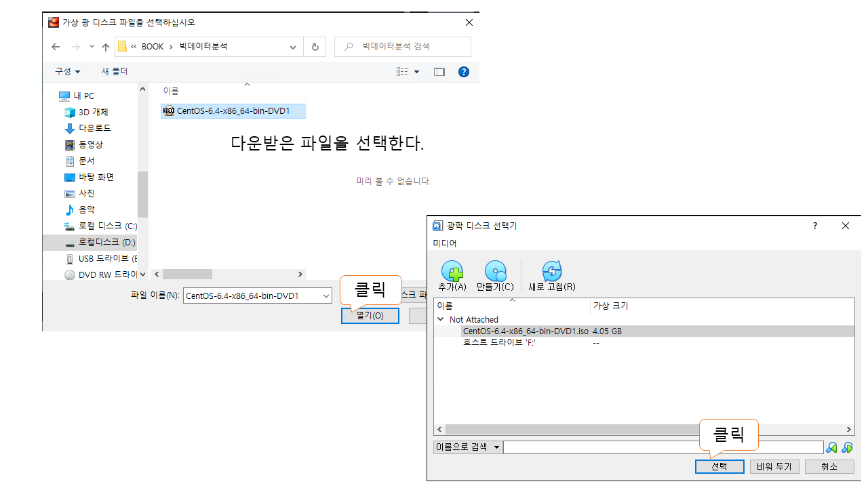This screenshot has width=868, height=488.
Task: Click the find next search icon
Action: tap(847, 447)
